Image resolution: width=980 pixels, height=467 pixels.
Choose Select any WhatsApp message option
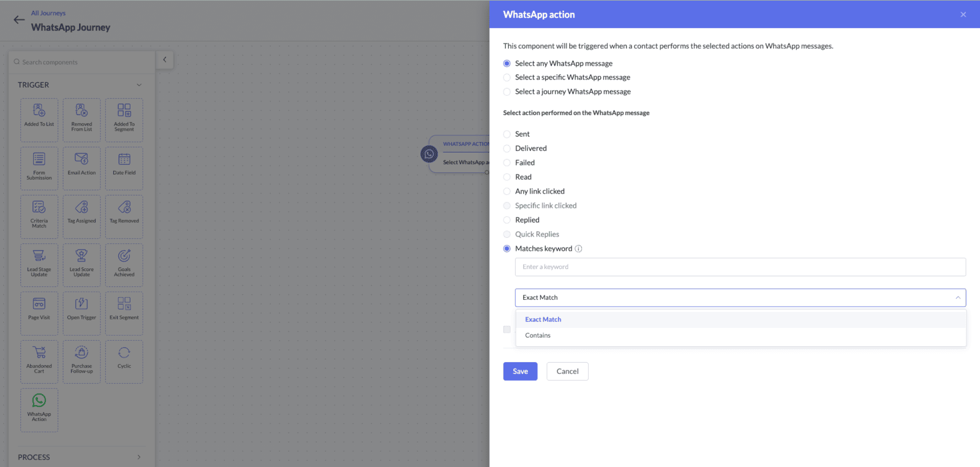(507, 63)
